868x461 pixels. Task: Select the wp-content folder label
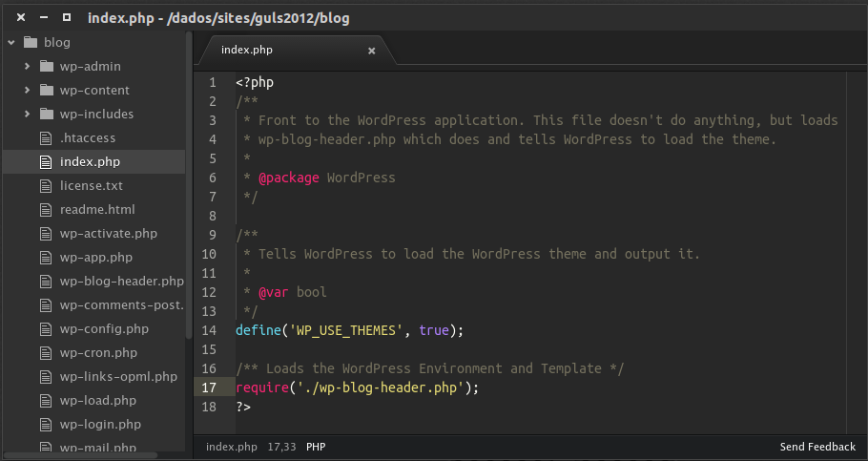click(x=94, y=90)
